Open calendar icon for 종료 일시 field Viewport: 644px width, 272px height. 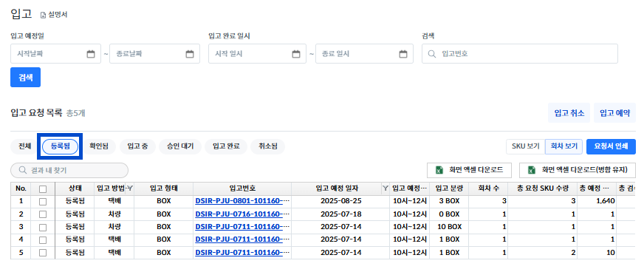[x=403, y=54]
